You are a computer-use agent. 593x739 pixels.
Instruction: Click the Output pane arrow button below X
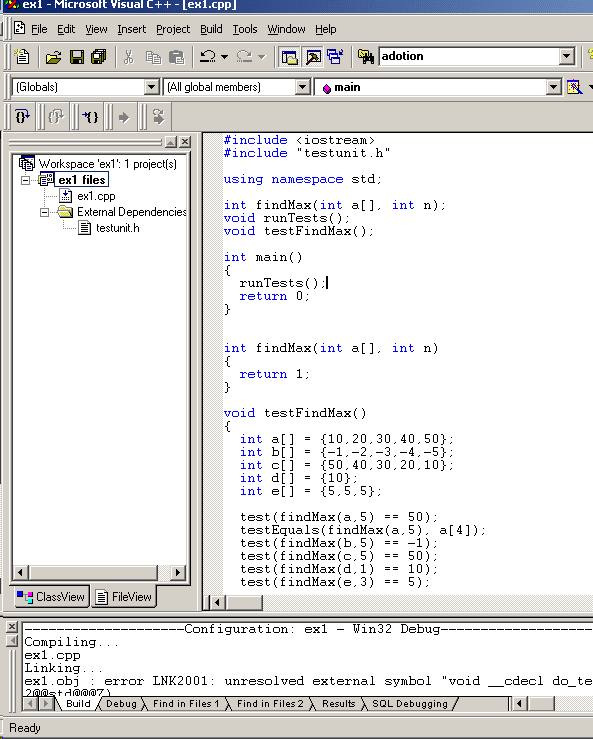(12, 641)
